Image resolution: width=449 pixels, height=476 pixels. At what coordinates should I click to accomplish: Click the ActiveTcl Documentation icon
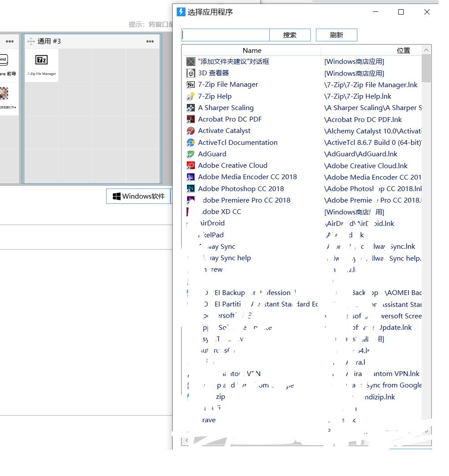tap(190, 142)
